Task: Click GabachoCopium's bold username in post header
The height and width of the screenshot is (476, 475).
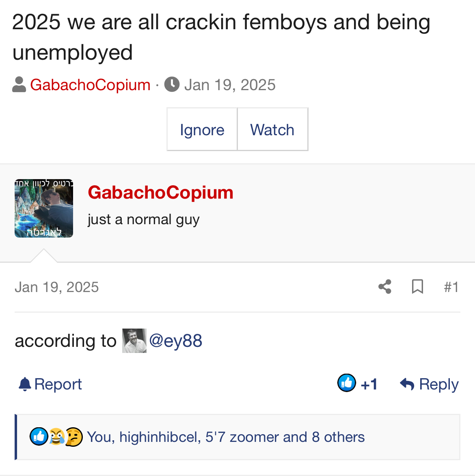Action: click(x=160, y=193)
